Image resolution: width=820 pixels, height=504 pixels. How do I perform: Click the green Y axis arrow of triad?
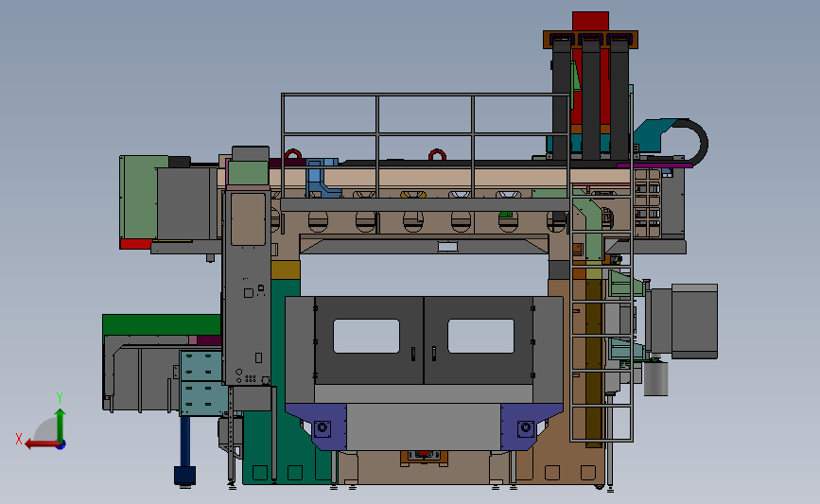(x=61, y=425)
